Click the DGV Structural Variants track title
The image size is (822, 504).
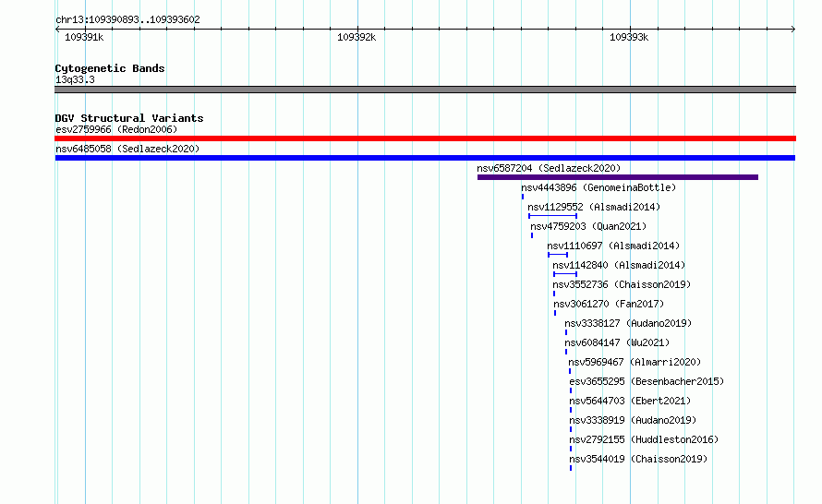(x=129, y=118)
